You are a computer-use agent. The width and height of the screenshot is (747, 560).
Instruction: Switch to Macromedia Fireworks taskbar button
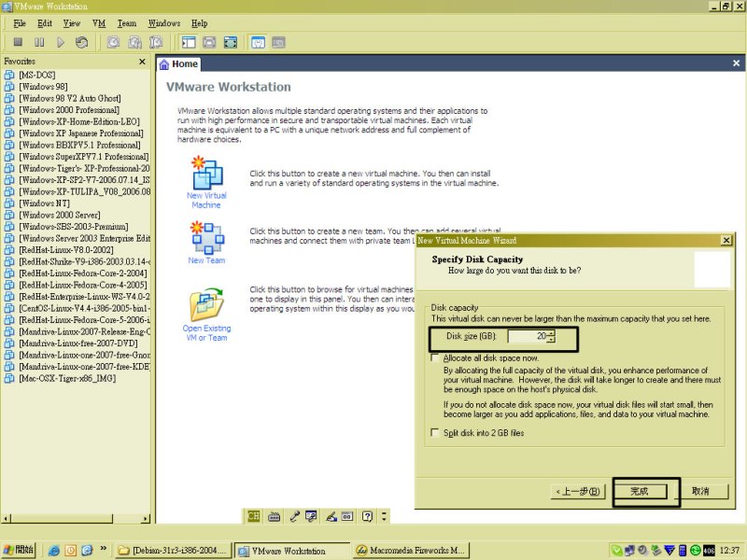412,551
